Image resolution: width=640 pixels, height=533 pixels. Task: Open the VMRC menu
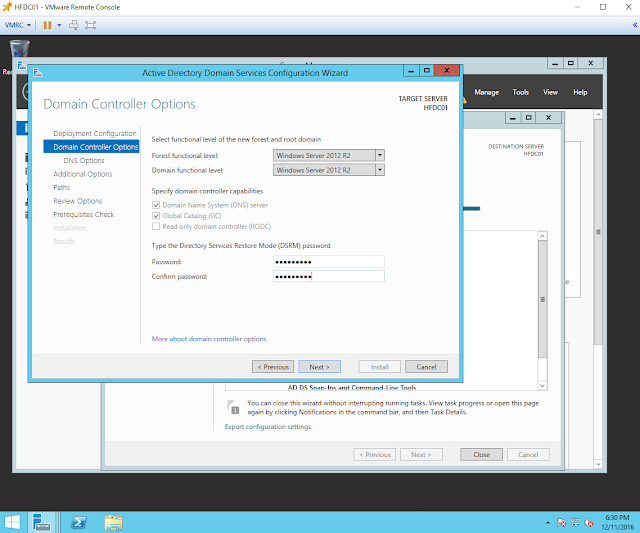[18, 25]
